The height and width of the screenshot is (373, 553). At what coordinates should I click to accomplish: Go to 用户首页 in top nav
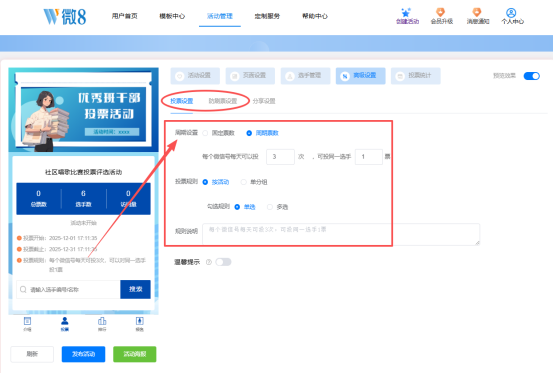[x=124, y=16]
